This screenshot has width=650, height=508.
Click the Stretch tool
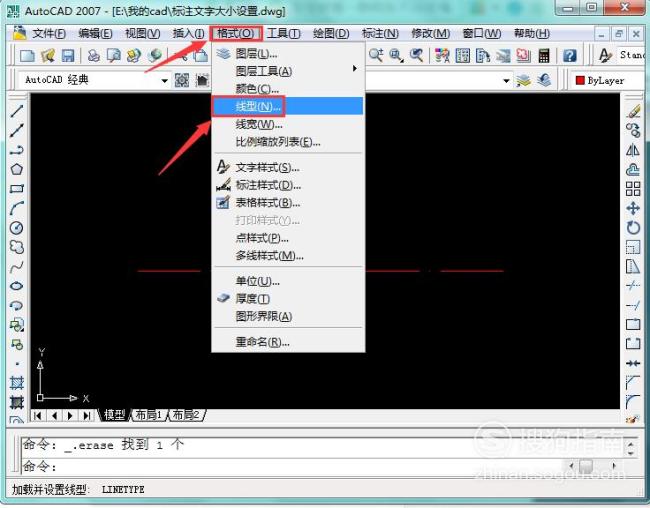[633, 267]
